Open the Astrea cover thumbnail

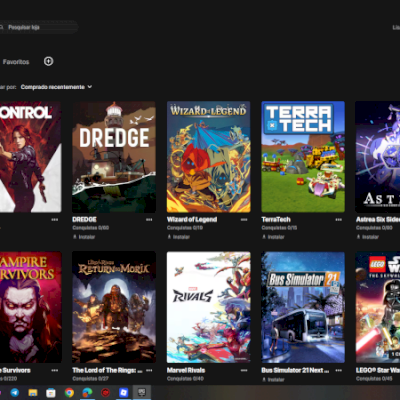click(x=378, y=157)
